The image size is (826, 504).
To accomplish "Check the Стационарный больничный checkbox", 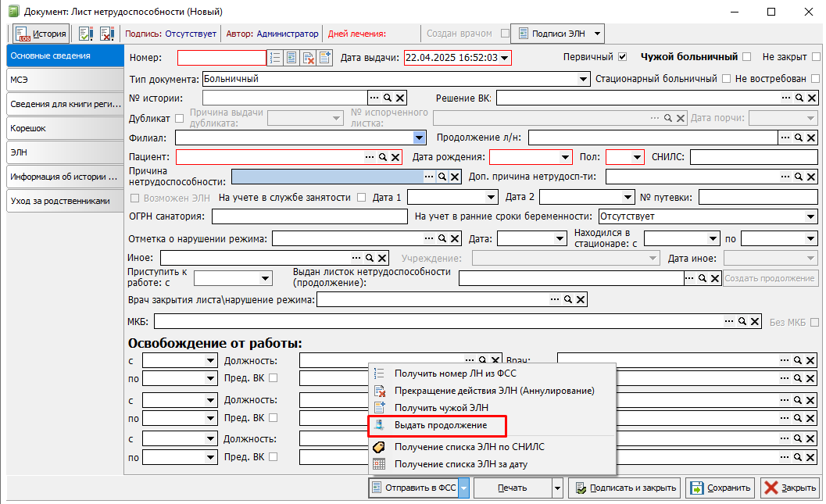I will click(x=727, y=79).
